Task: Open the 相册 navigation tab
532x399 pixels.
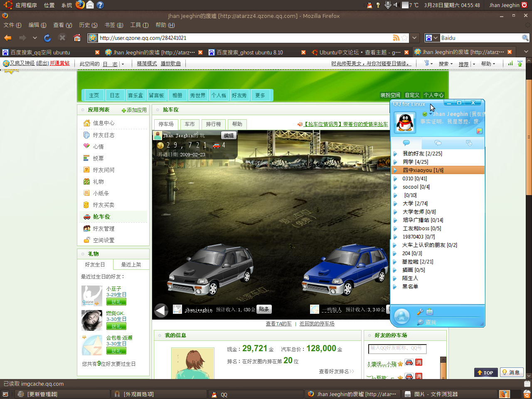Action: [177, 96]
